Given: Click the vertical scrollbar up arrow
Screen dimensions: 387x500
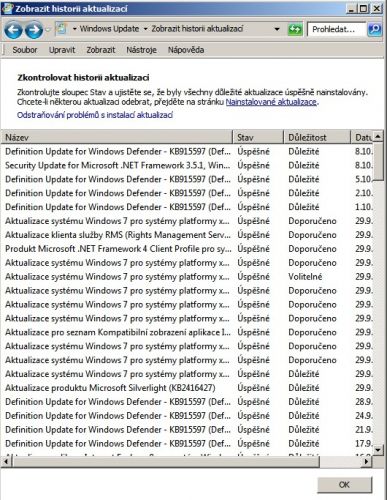Looking at the screenshot, I should (378, 136).
